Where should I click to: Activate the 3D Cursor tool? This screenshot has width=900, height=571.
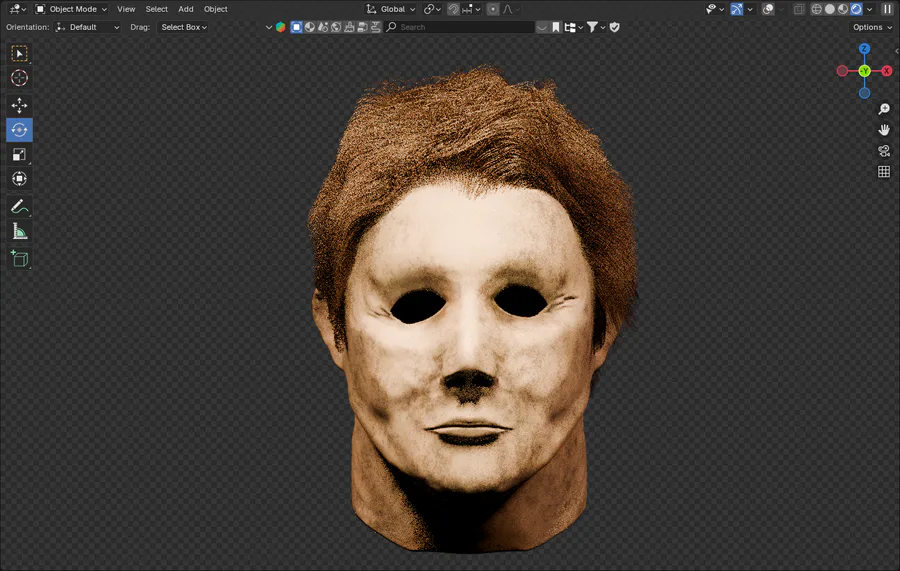19,77
